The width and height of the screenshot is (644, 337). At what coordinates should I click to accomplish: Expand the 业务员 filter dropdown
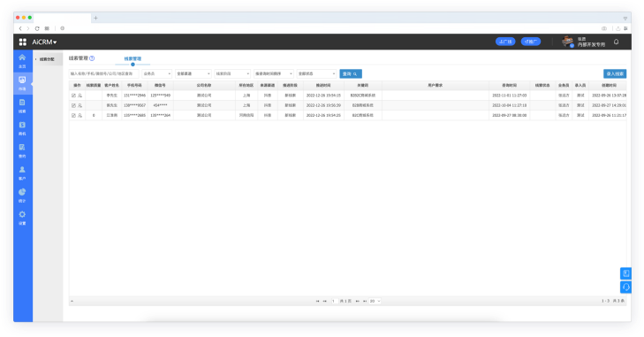click(156, 73)
